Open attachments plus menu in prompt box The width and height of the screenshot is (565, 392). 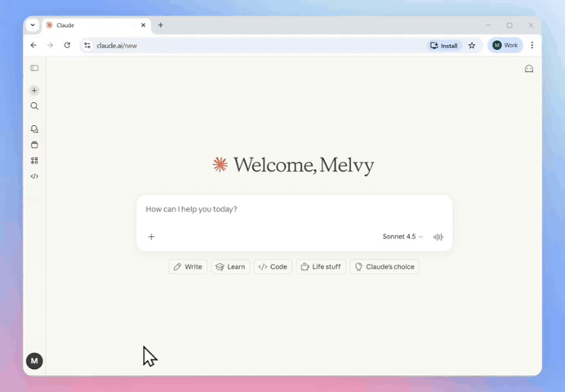[151, 237]
